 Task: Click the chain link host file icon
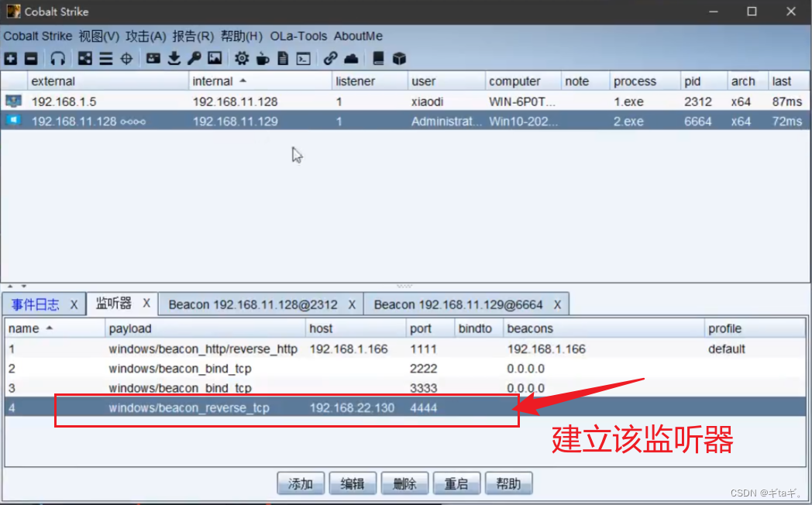tap(330, 58)
